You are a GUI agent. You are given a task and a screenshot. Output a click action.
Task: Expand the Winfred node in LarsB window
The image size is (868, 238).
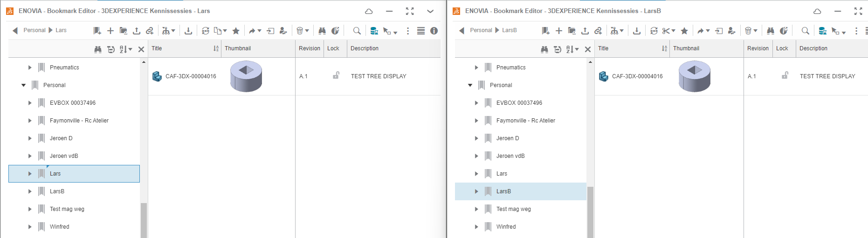pyautogui.click(x=476, y=227)
